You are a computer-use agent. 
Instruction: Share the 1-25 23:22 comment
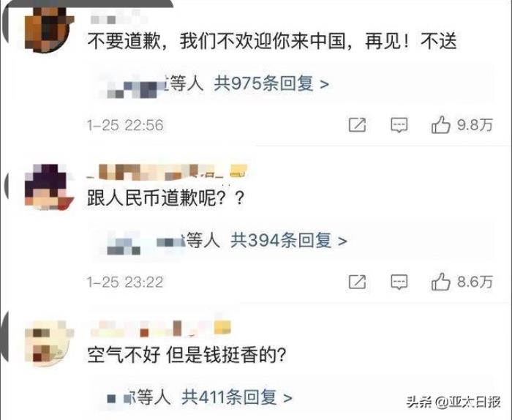coord(357,282)
